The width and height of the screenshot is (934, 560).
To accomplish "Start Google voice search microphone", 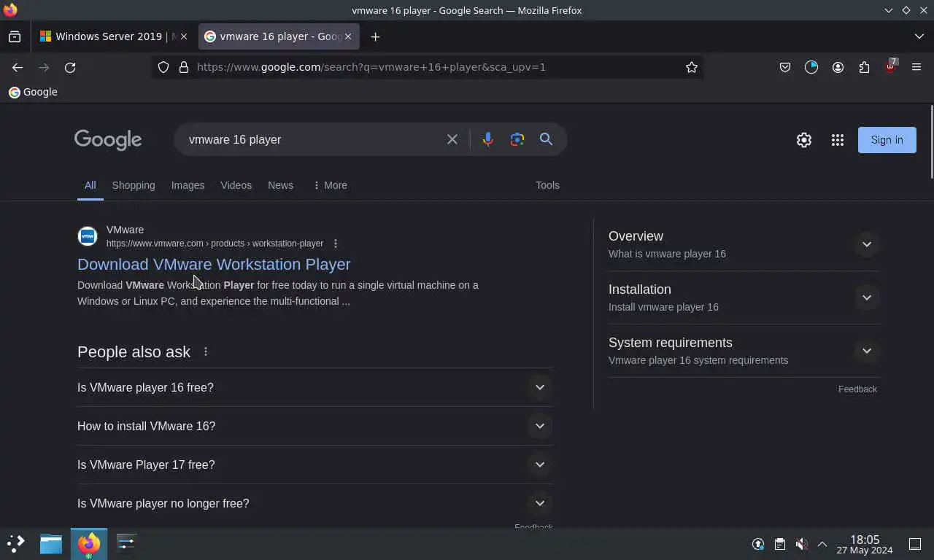I will click(488, 139).
